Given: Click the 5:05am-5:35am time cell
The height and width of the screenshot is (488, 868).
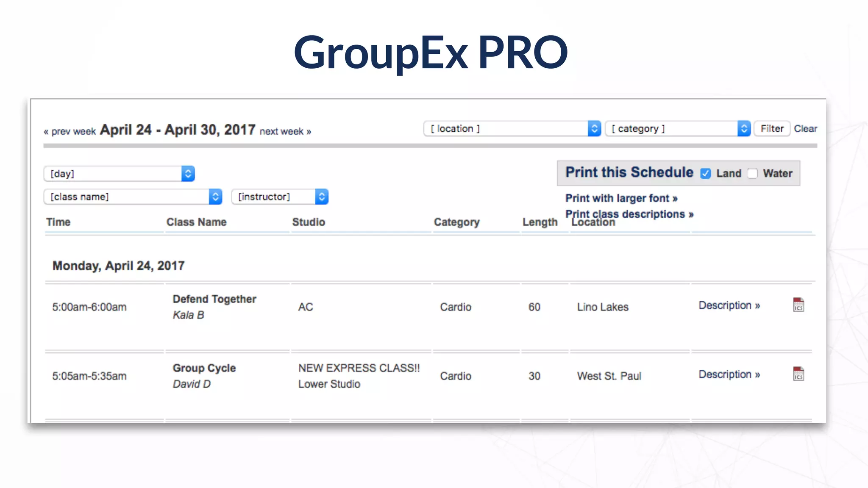Looking at the screenshot, I should tap(89, 376).
